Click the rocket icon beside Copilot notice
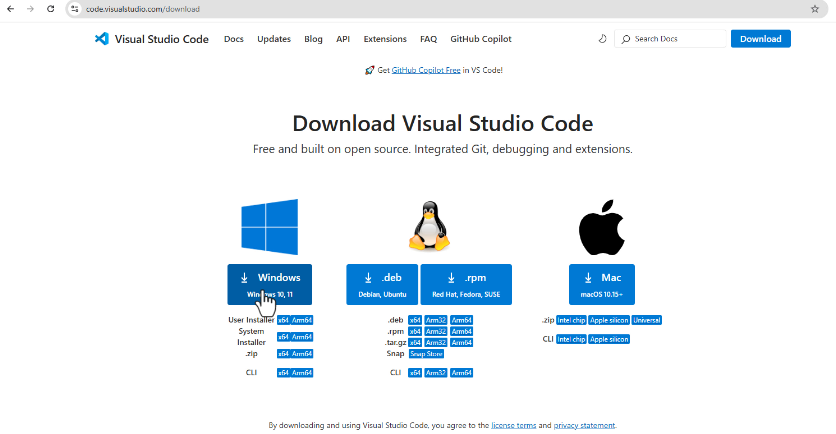This screenshot has width=836, height=434. coord(369,70)
